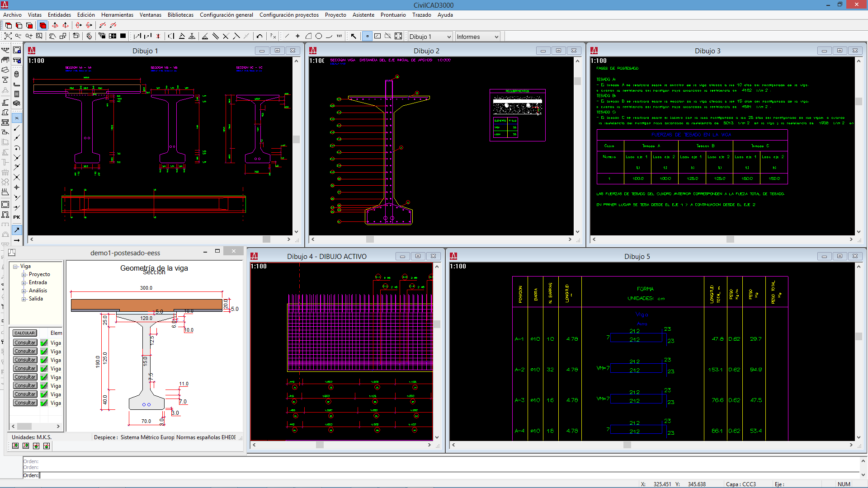Click the undo arrow toolbar icon
868x488 pixels.
(x=259, y=36)
